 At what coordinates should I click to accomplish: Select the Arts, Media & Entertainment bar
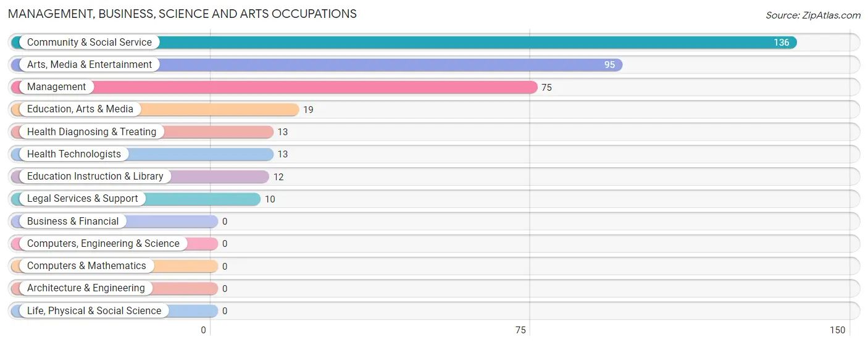point(317,65)
